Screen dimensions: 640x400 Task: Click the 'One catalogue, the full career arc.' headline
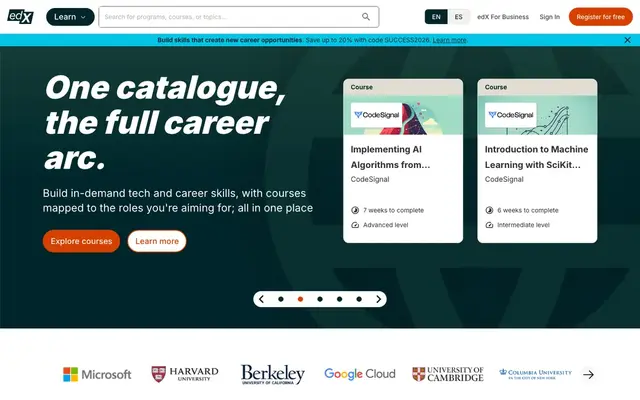[165, 122]
